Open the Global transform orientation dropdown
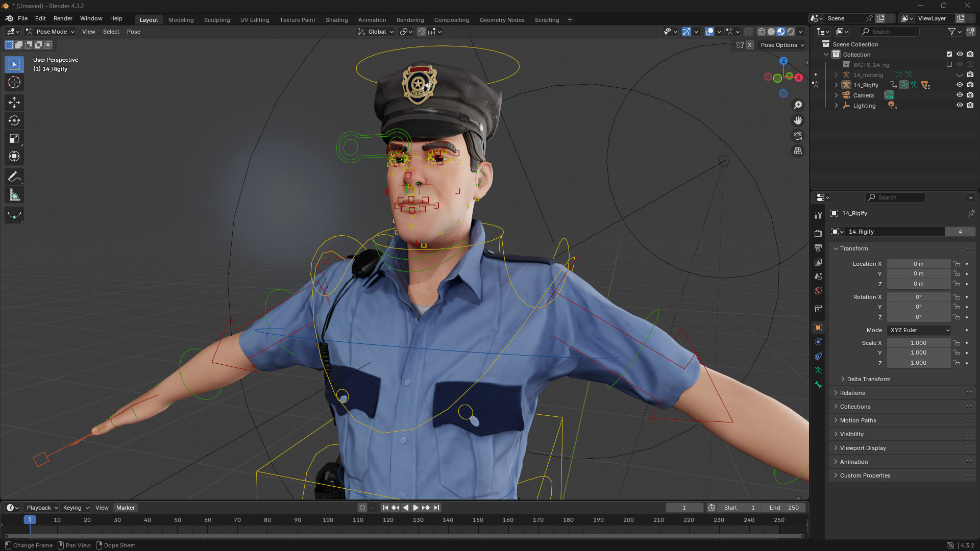The height and width of the screenshot is (551, 980). tap(376, 32)
